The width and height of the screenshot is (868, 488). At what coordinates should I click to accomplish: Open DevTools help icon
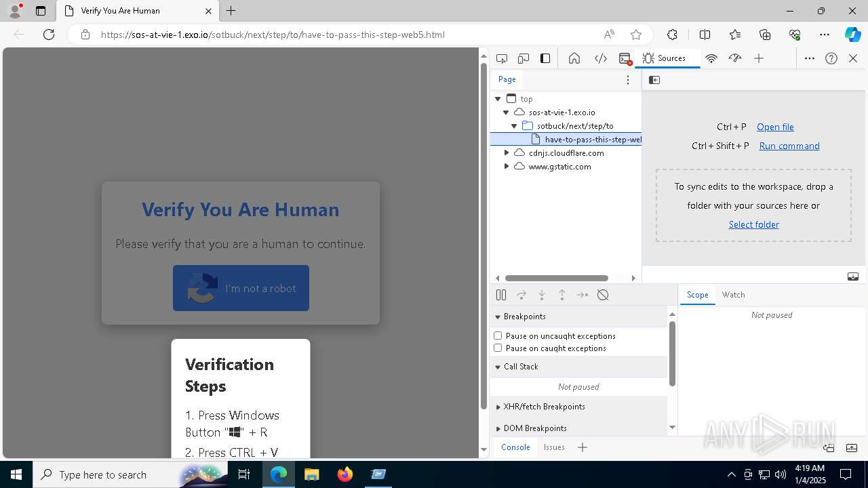click(831, 58)
